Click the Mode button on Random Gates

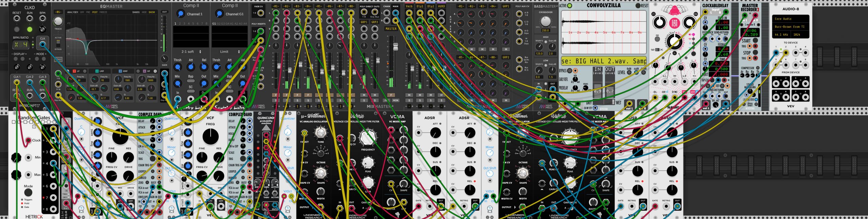[x=28, y=193]
